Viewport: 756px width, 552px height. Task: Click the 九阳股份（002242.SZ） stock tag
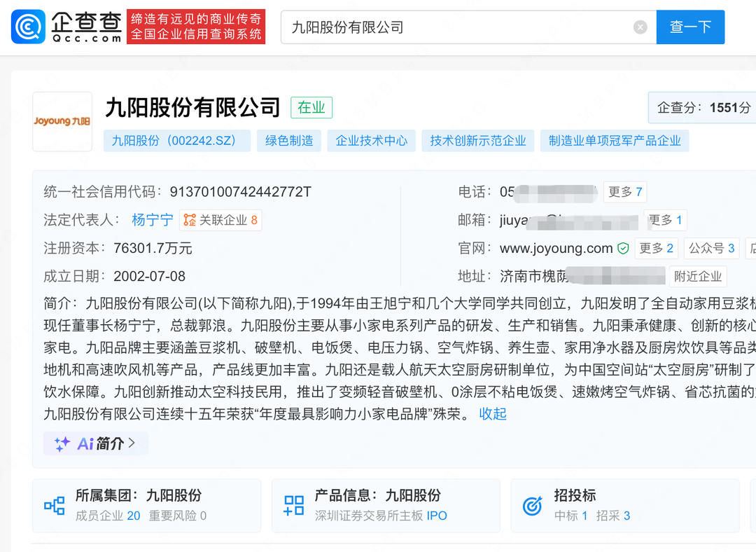point(177,141)
